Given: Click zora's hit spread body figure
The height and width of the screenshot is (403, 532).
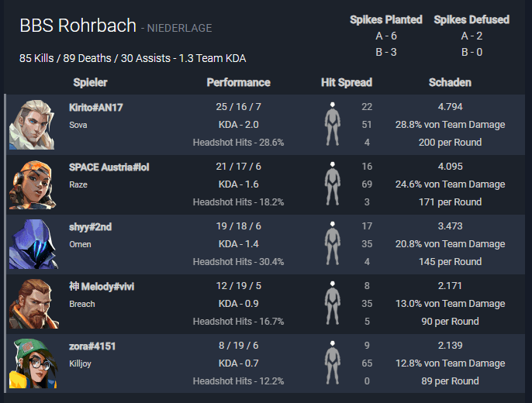Looking at the screenshot, I should pos(333,363).
